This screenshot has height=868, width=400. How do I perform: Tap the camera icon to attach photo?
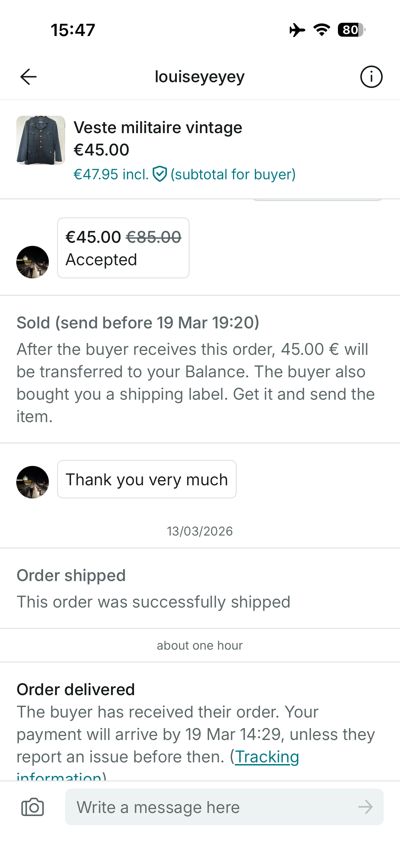click(x=33, y=807)
